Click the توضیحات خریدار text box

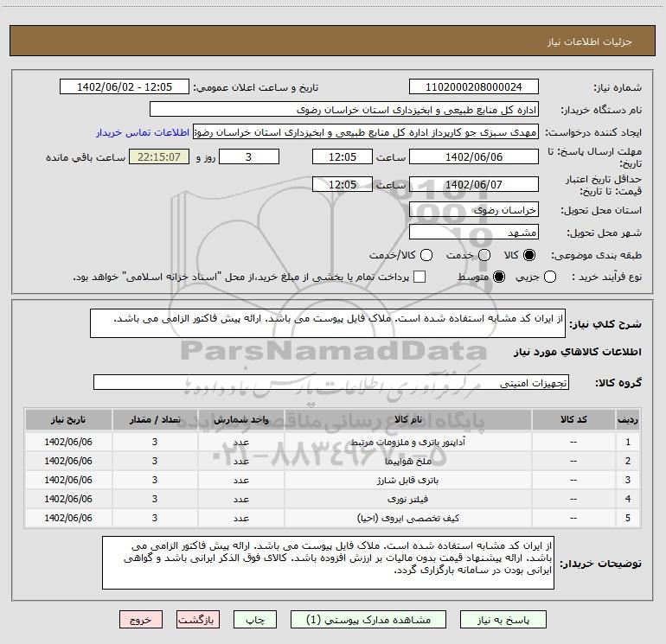[x=328, y=563]
